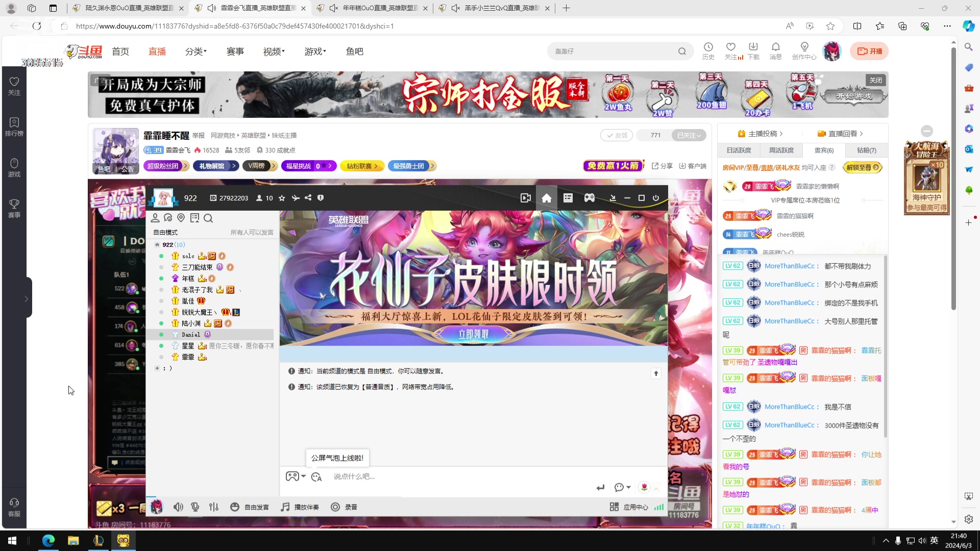The height and width of the screenshot is (551, 980).
Task: Open Edge browser from taskbar
Action: point(48,541)
